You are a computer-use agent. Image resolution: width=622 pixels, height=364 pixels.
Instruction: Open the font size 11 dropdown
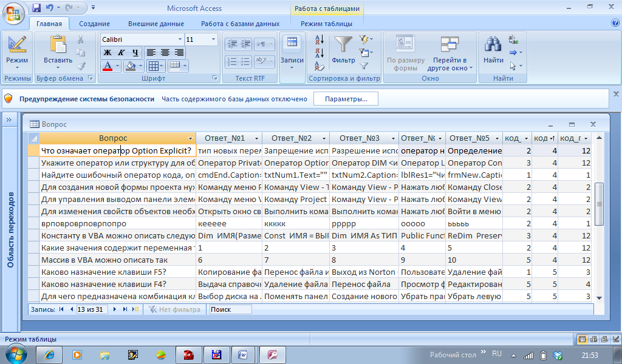pos(213,39)
